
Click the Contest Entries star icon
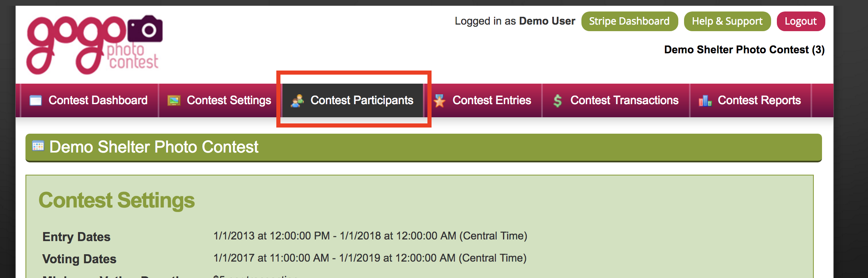pyautogui.click(x=439, y=100)
